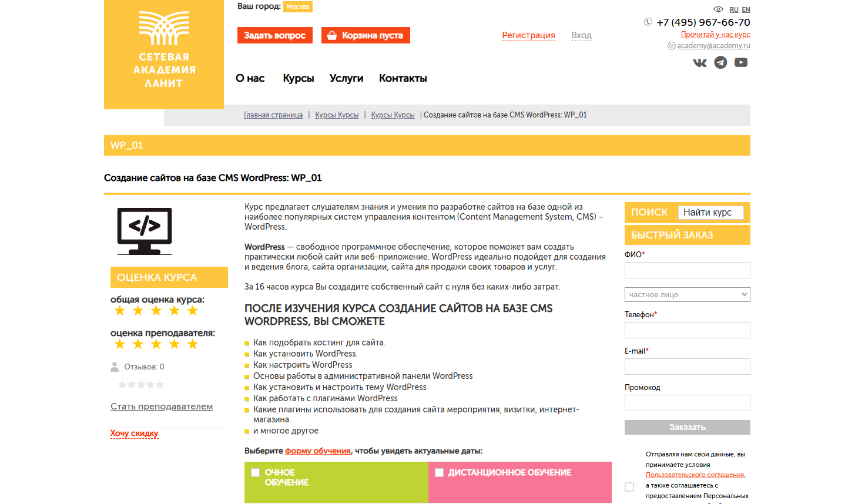Click the Стать преподавателем link
The width and height of the screenshot is (865, 504).
click(162, 406)
